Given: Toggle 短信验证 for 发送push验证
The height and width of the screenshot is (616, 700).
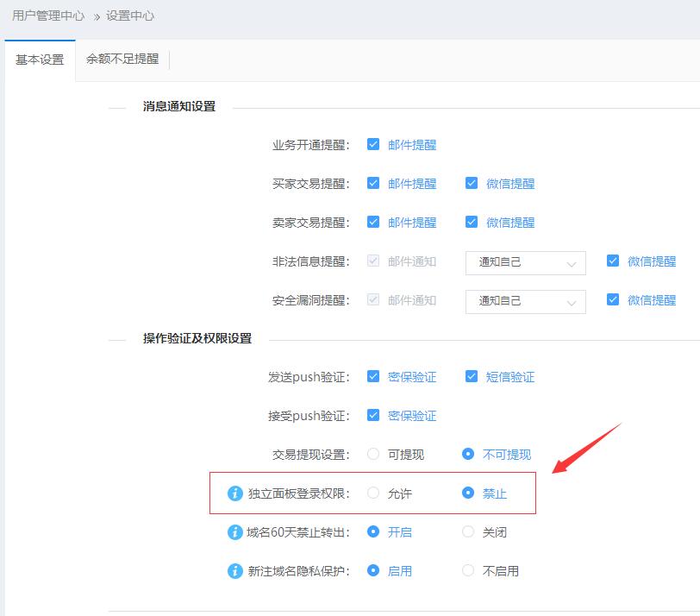Looking at the screenshot, I should click(x=472, y=376).
